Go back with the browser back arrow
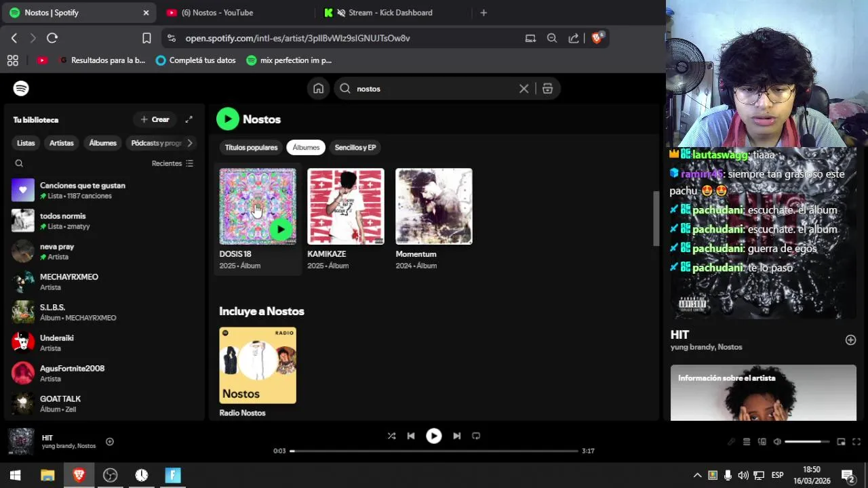Viewport: 868px width, 488px height. [14, 39]
